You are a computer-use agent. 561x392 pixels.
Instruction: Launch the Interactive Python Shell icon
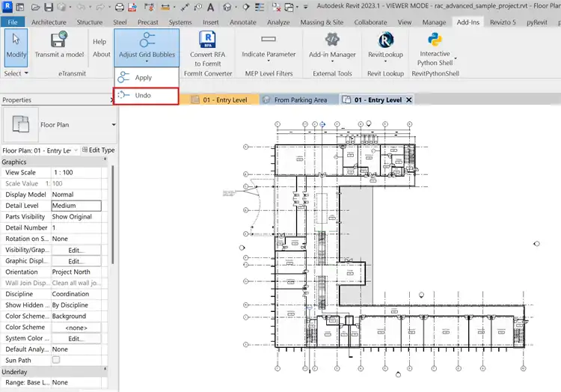pos(435,40)
